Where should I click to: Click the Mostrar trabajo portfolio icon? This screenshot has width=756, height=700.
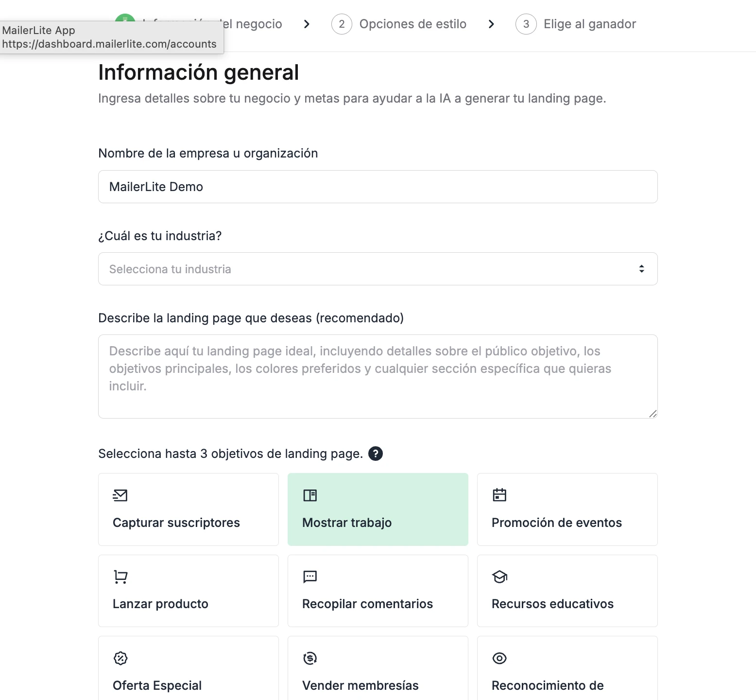click(x=309, y=496)
